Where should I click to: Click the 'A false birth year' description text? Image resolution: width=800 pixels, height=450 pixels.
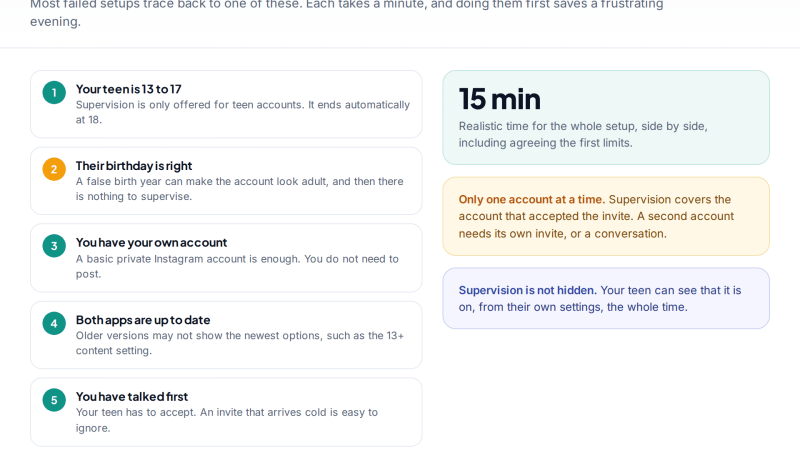pyautogui.click(x=240, y=189)
